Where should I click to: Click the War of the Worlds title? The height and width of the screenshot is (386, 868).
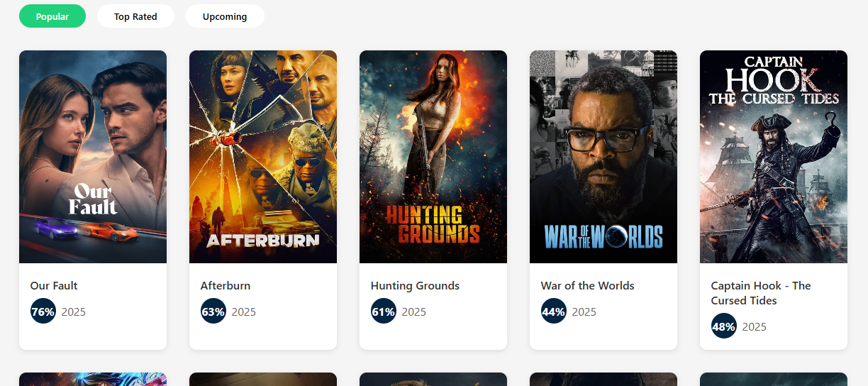(587, 286)
